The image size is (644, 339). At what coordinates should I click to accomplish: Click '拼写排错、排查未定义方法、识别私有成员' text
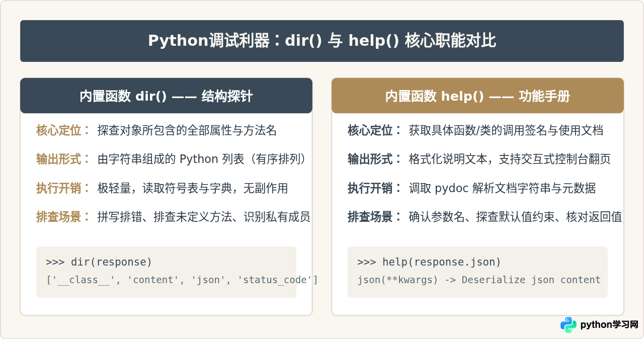point(204,217)
